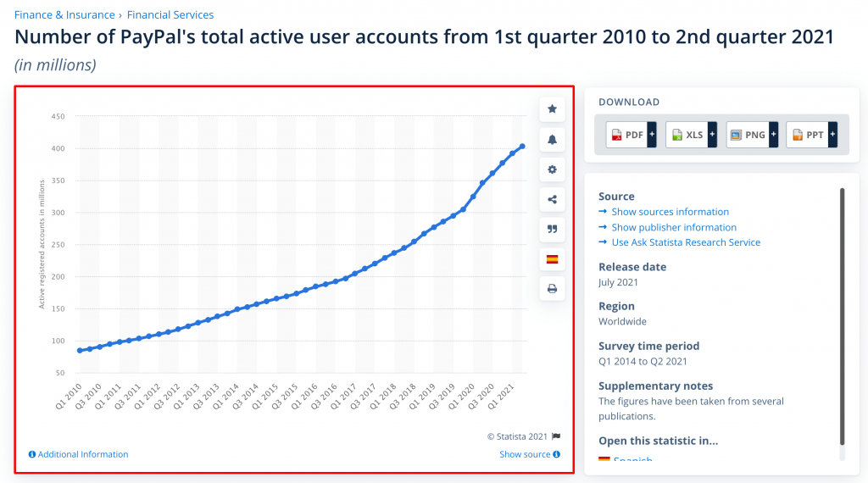Image resolution: width=868 pixels, height=483 pixels.
Task: Click the 'July 2021' release date text
Action: [x=618, y=282]
